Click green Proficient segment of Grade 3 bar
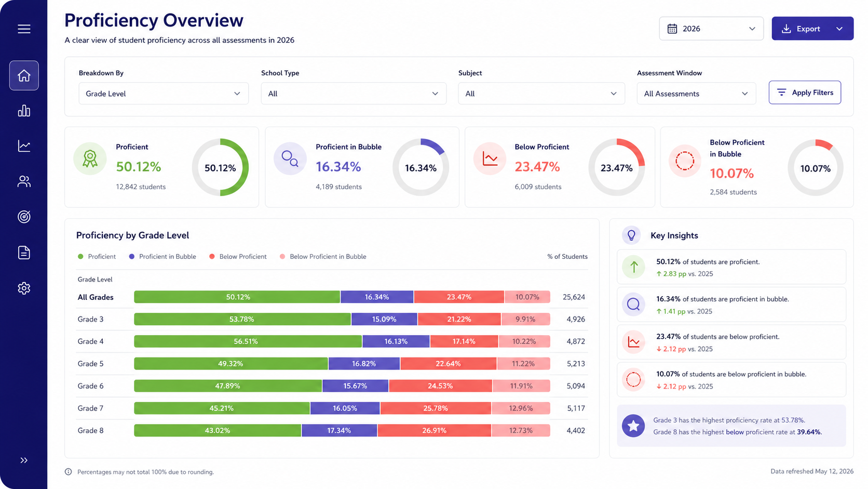Viewport: 868px width, 489px height. pos(242,319)
